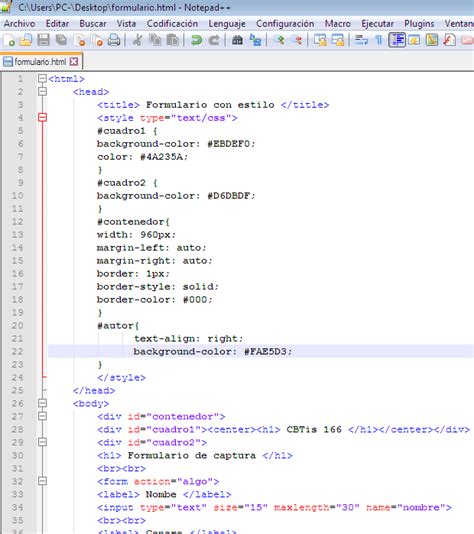This screenshot has height=534, width=474.
Task: Open the Lenguaje menu
Action: click(227, 23)
